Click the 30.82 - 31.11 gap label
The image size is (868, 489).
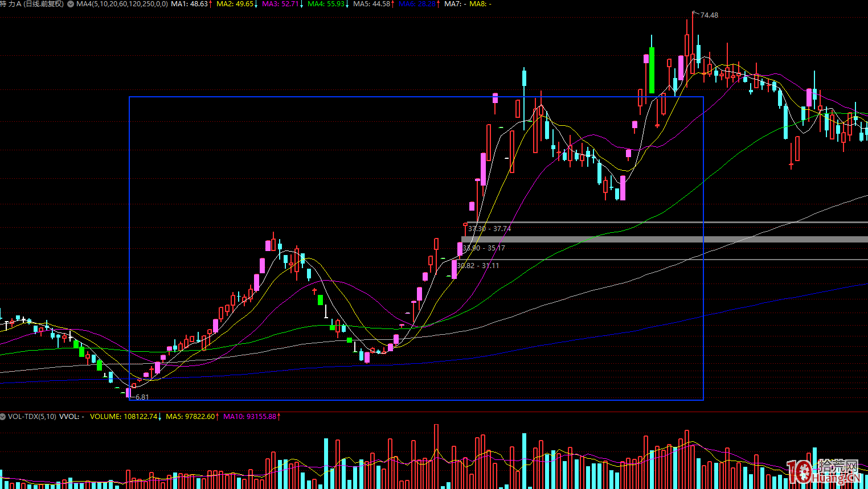coord(478,266)
